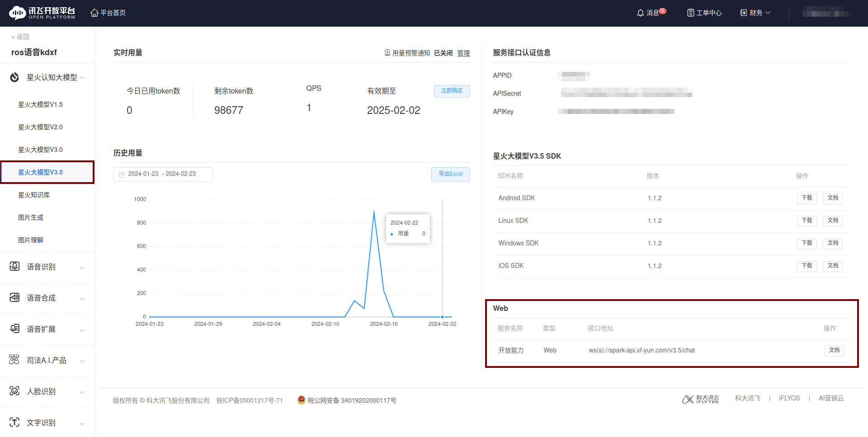Image resolution: width=868 pixels, height=437 pixels.
Task: Open 星火知识库 menu item
Action: tap(47, 195)
